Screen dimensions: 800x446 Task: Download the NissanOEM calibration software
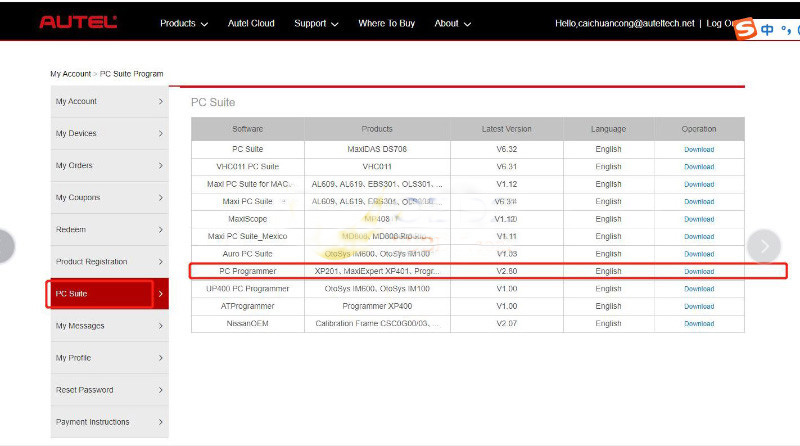coord(698,323)
